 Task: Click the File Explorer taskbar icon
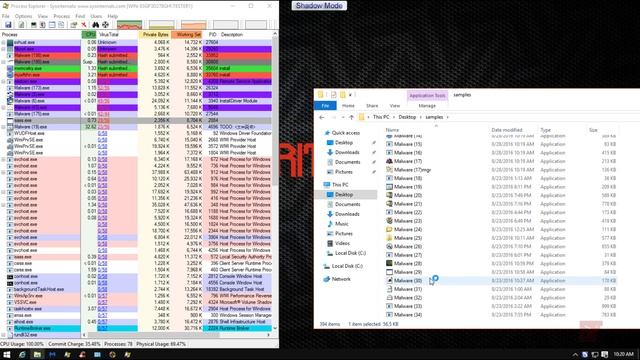click(x=37, y=355)
